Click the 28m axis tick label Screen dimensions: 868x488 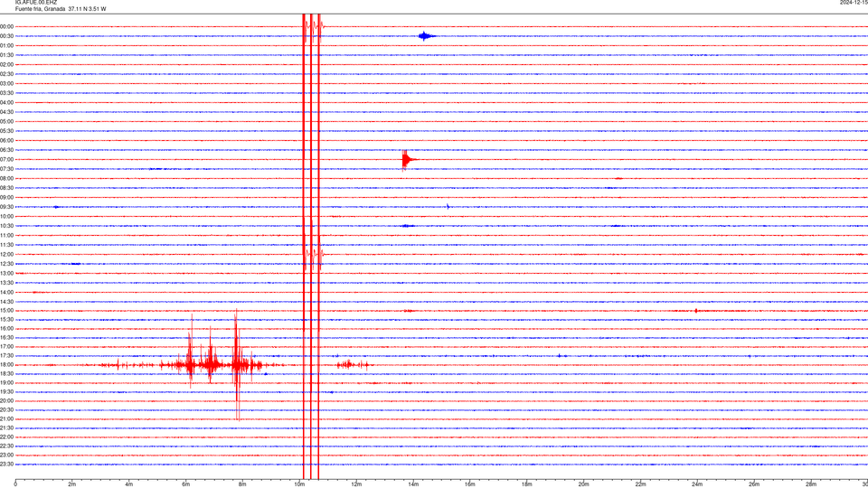point(811,484)
